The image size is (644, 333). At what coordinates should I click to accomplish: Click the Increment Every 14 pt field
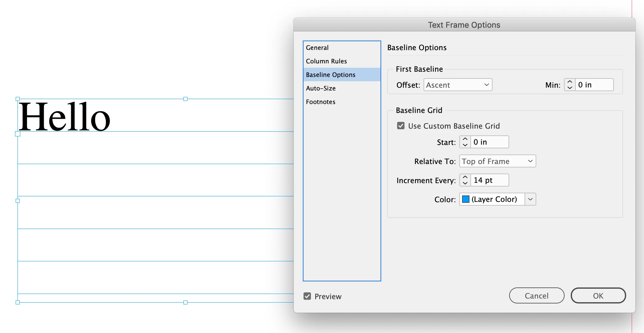[489, 180]
